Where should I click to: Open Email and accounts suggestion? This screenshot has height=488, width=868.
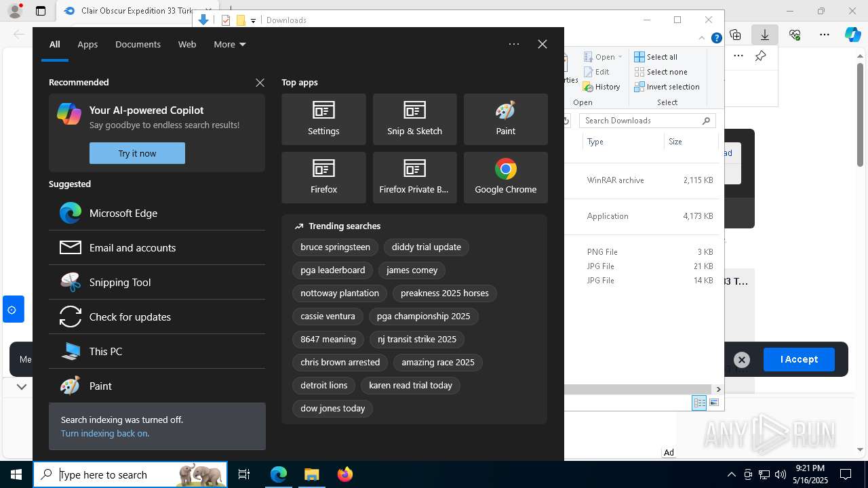coord(157,247)
